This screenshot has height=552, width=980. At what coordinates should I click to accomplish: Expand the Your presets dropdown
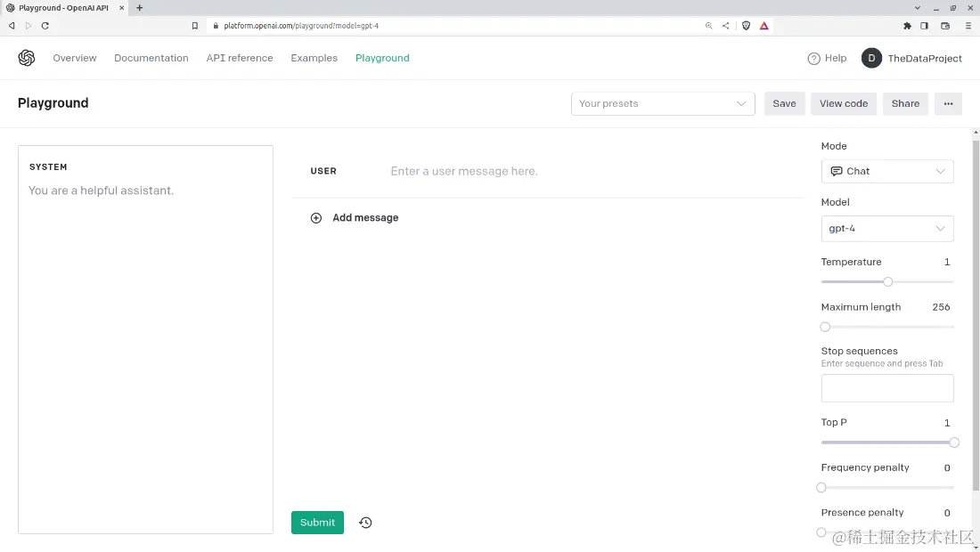pos(663,103)
